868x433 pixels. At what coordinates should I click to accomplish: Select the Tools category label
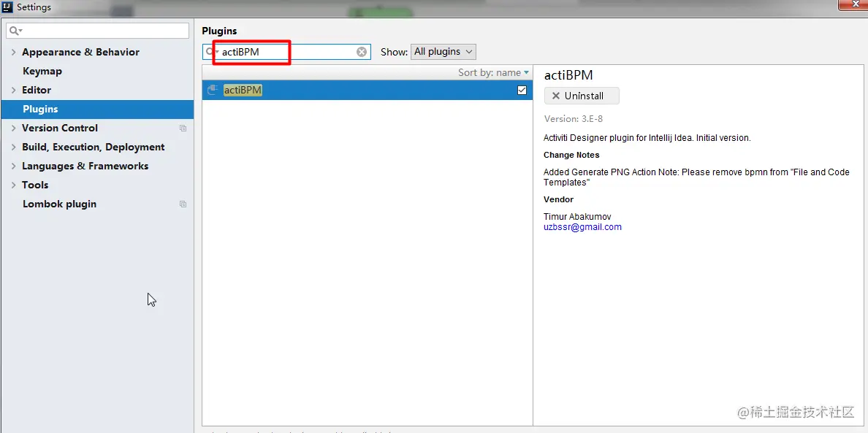pyautogui.click(x=35, y=185)
